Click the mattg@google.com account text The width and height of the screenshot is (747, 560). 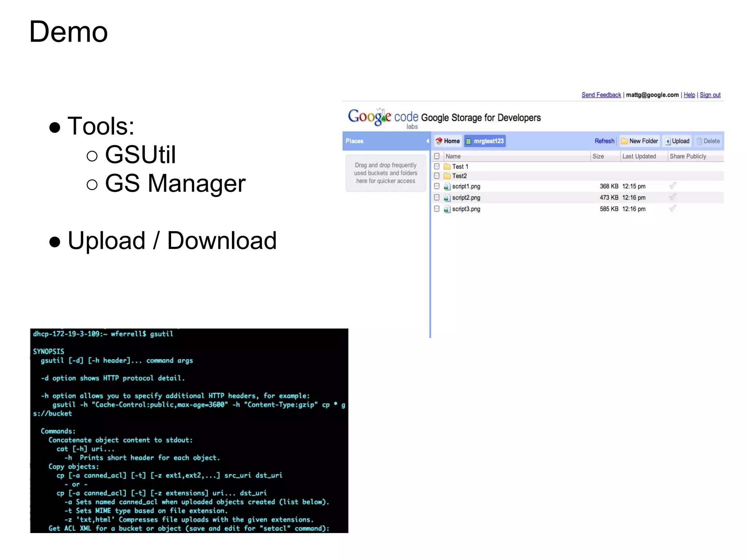(652, 95)
